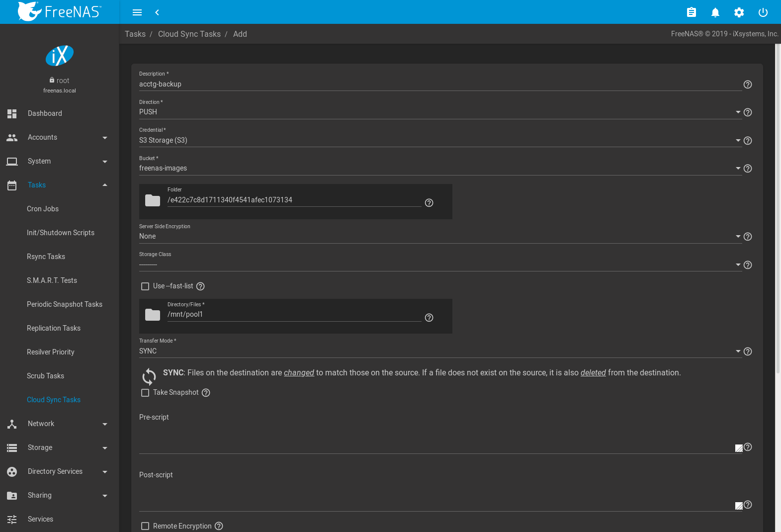Viewport: 781px width, 532px height.
Task: Click into the remote Folder path field
Action: pos(294,200)
